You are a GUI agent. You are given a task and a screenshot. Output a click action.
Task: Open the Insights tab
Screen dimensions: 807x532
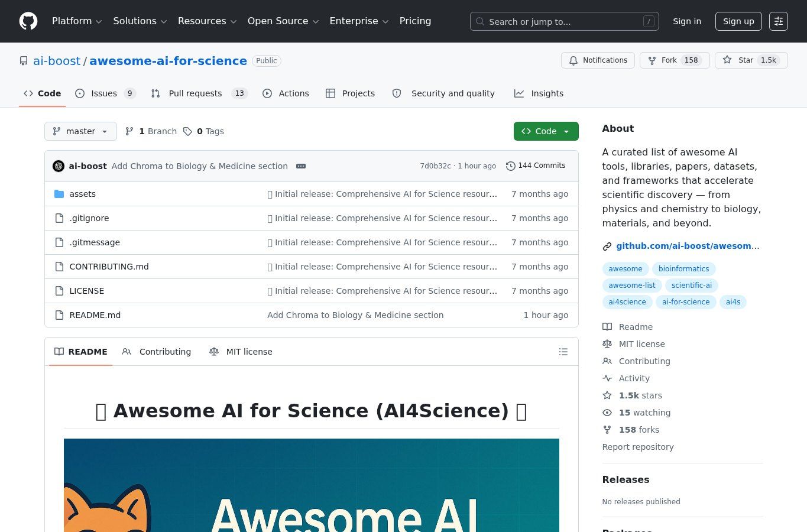(x=539, y=93)
